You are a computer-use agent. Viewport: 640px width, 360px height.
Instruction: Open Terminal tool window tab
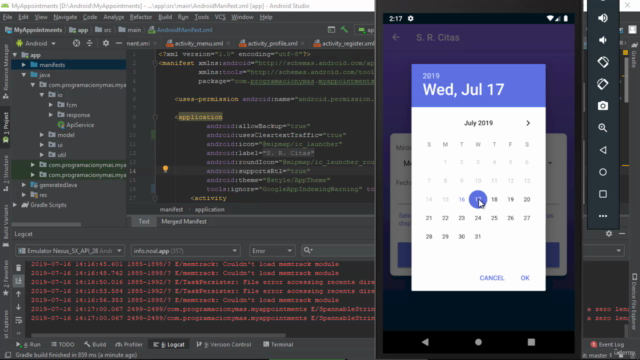pyautogui.click(x=278, y=344)
